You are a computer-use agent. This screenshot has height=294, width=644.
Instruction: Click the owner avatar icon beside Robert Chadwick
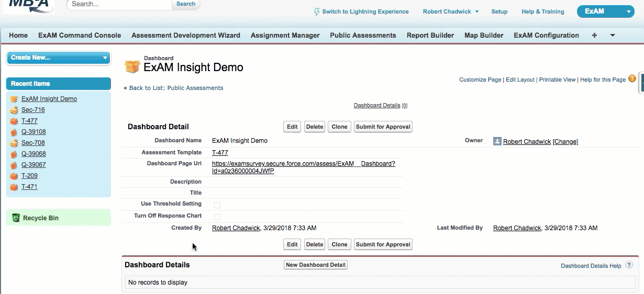497,141
